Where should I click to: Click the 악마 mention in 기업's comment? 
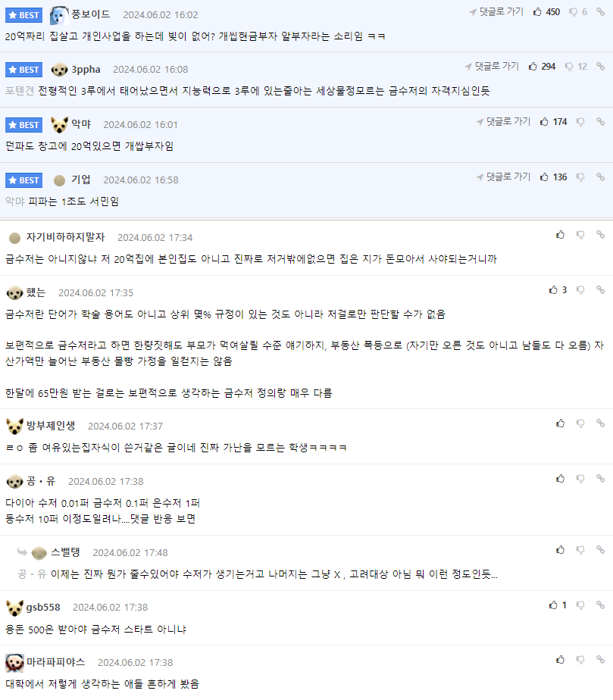pos(14,202)
